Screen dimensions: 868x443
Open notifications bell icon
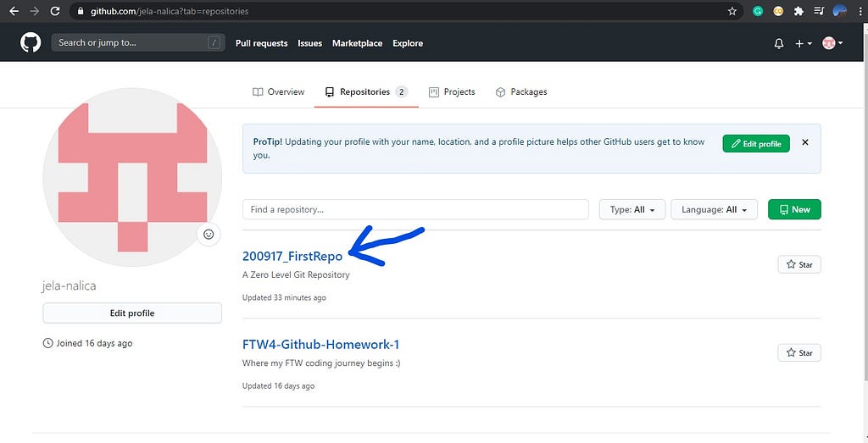[x=779, y=43]
